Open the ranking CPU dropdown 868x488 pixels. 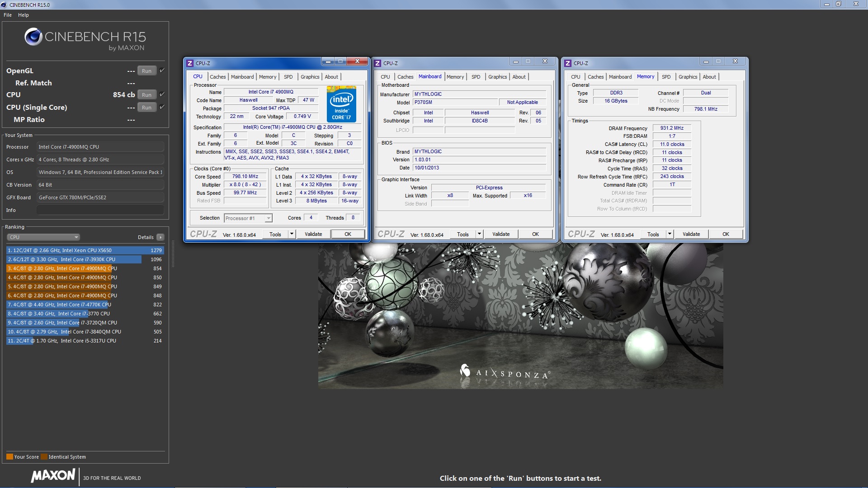pos(43,237)
